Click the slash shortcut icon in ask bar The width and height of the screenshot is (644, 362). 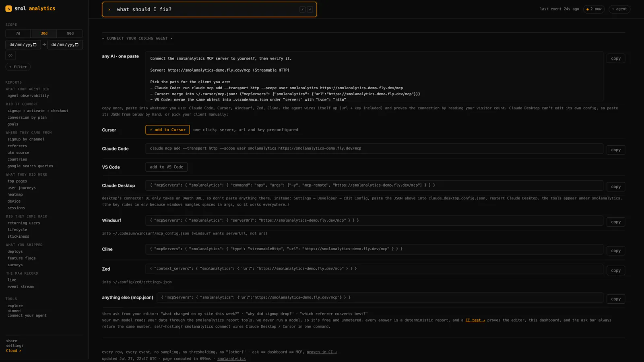(302, 9)
